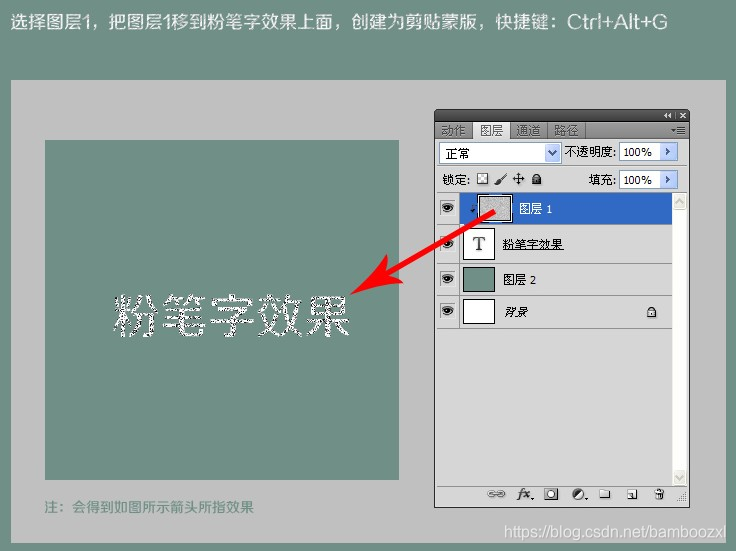Lock image pixels brush icon

click(500, 179)
